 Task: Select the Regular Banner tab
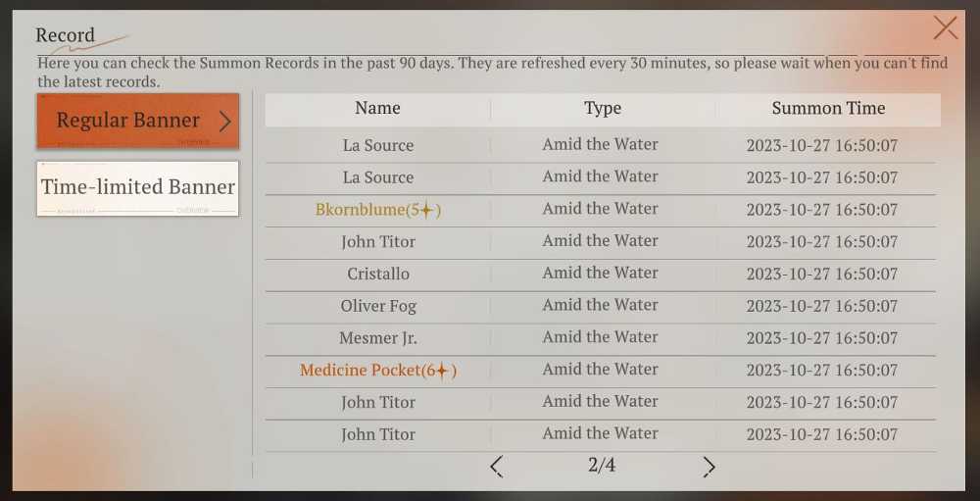137,121
